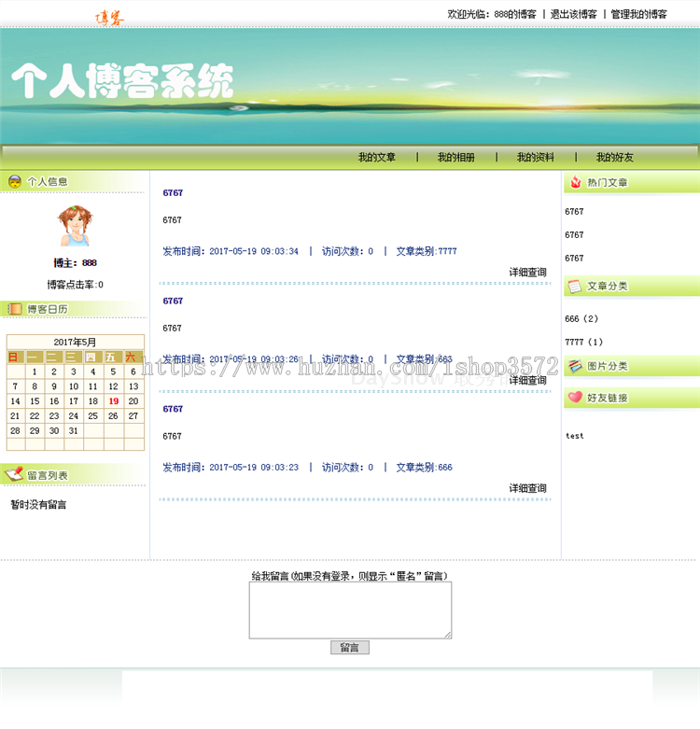The width and height of the screenshot is (700, 729).
Task: Click the 图片分类 colored cards icon
Action: [575, 366]
